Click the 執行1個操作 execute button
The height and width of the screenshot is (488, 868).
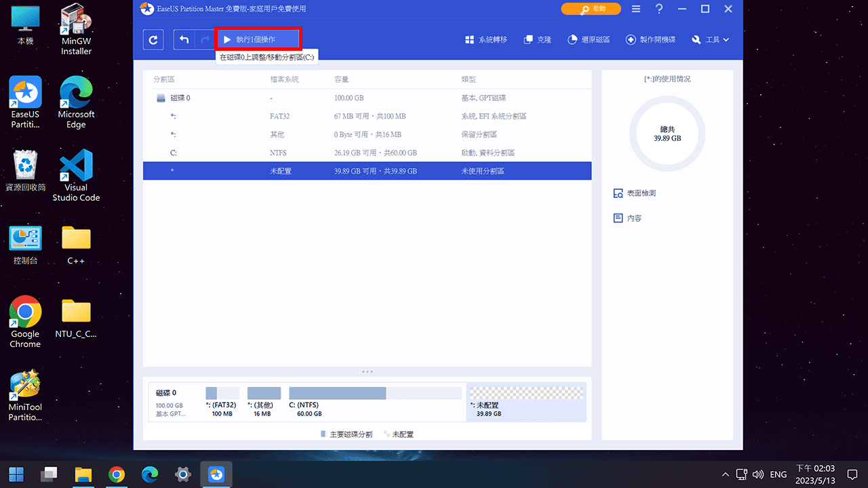(x=258, y=39)
